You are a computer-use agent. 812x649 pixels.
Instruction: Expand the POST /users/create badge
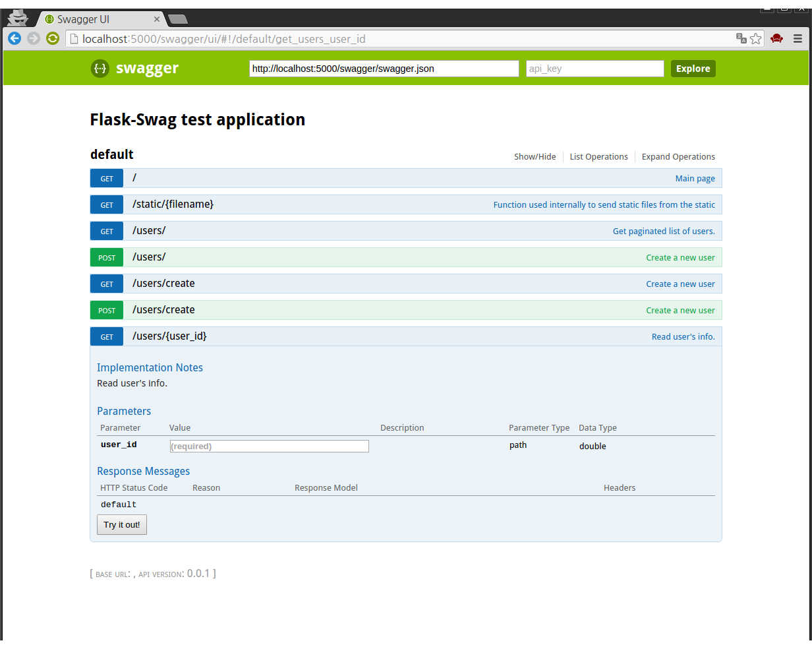(x=107, y=310)
